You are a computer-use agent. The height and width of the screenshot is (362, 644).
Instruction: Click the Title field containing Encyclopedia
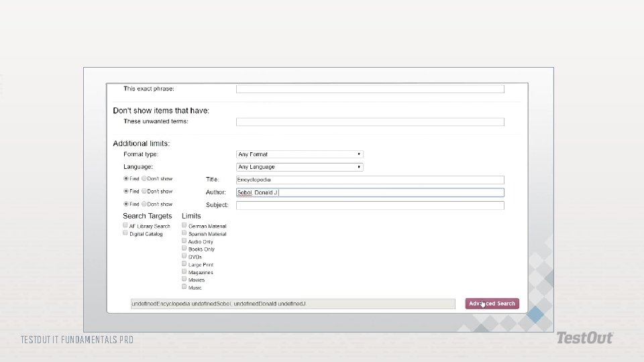tap(370, 180)
